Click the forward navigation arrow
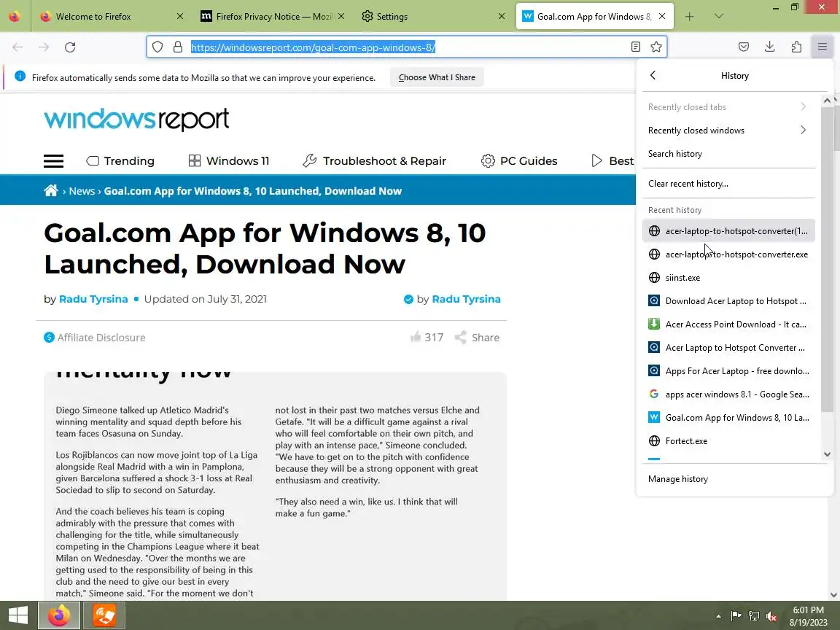The height and width of the screenshot is (630, 840). click(44, 47)
